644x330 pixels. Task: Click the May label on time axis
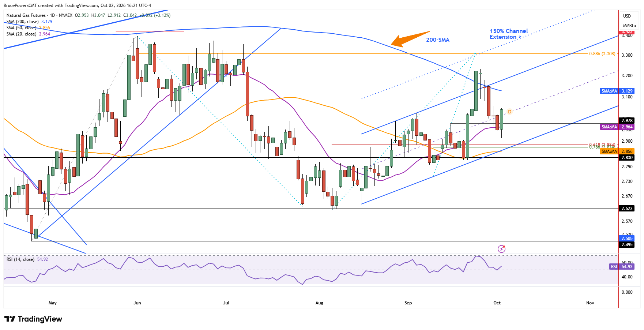53,303
